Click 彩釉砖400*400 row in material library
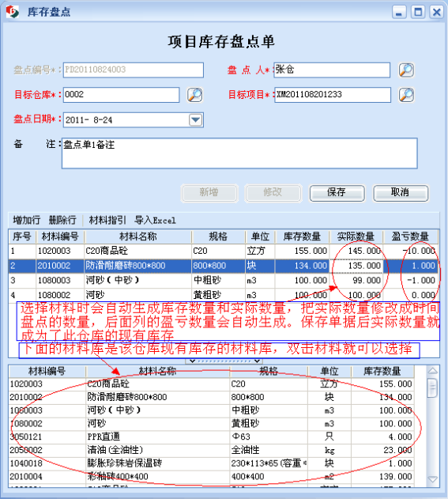Screen dimensions: 448x499 coord(212,477)
